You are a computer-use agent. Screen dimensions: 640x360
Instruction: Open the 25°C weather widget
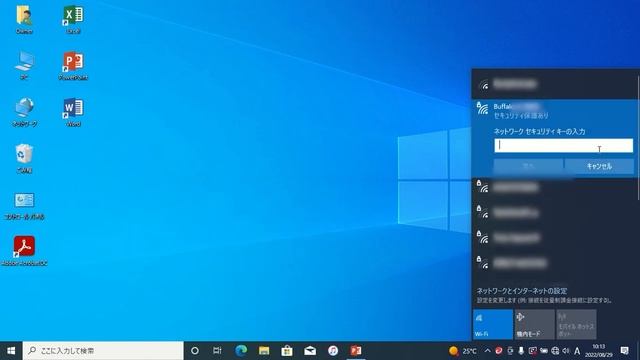pyautogui.click(x=463, y=351)
